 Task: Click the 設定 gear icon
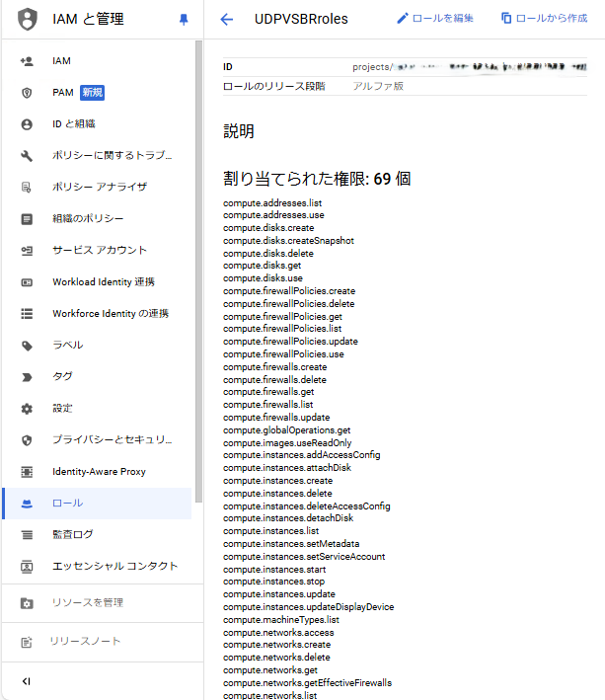(27, 409)
